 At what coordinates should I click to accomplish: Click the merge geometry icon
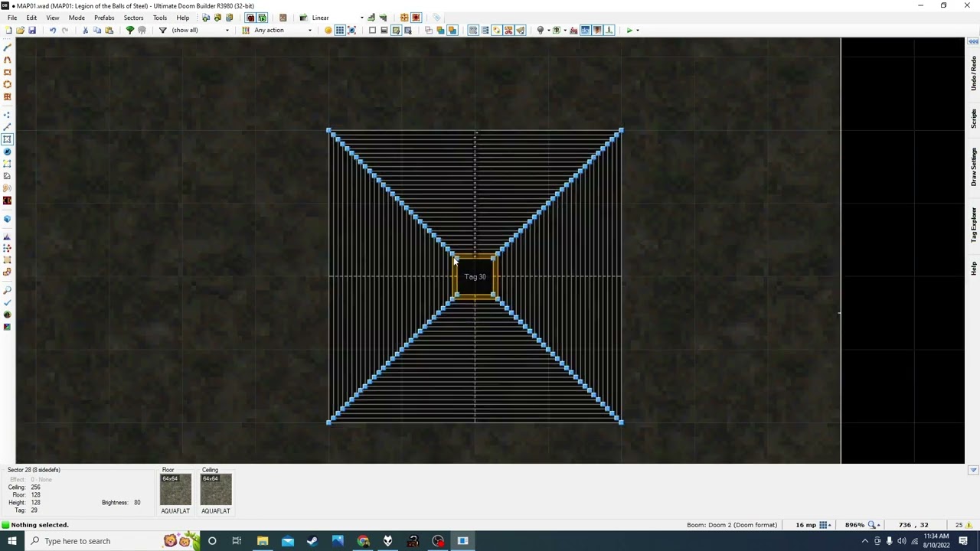[x=440, y=30]
